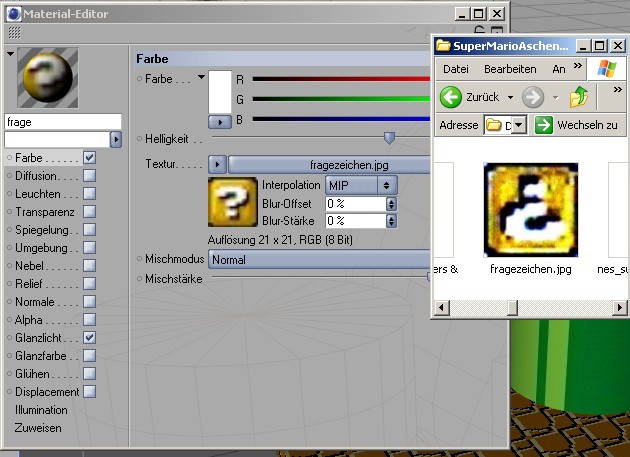The height and width of the screenshot is (457, 630).
Task: Open the Datei menu in Explorer
Action: (x=455, y=69)
